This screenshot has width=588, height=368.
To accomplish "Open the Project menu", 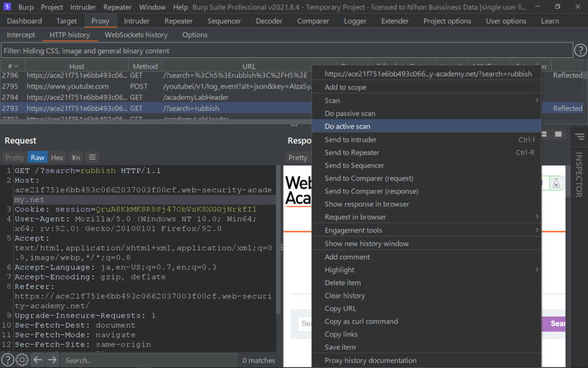I will 52,7.
